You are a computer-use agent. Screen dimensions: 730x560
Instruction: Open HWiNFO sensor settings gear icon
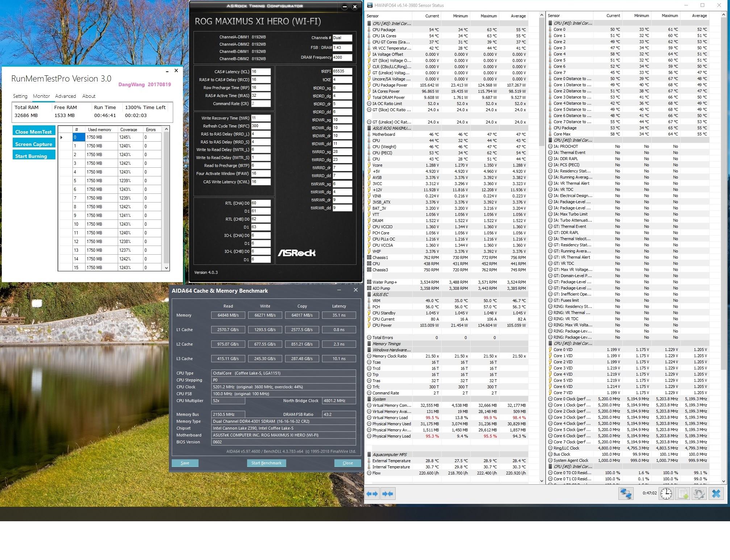(699, 494)
